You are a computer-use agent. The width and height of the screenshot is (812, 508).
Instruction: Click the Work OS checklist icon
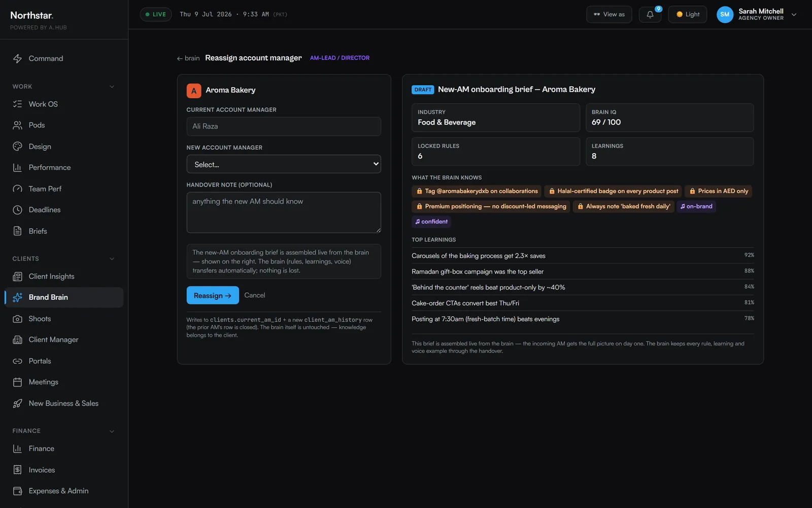click(x=17, y=104)
